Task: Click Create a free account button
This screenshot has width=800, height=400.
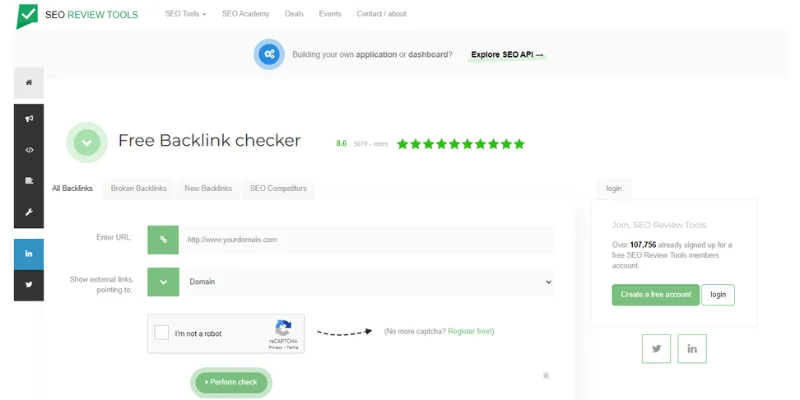Action: (x=656, y=295)
